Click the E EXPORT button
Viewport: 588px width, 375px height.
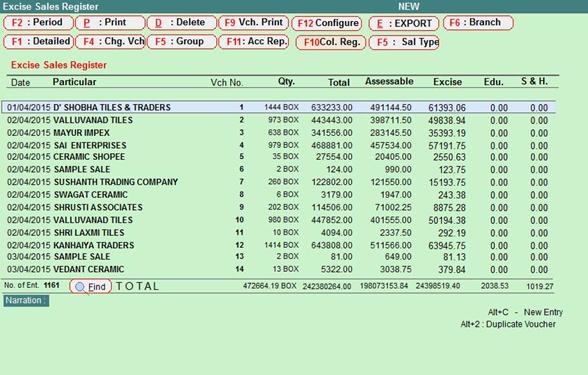pyautogui.click(x=404, y=24)
